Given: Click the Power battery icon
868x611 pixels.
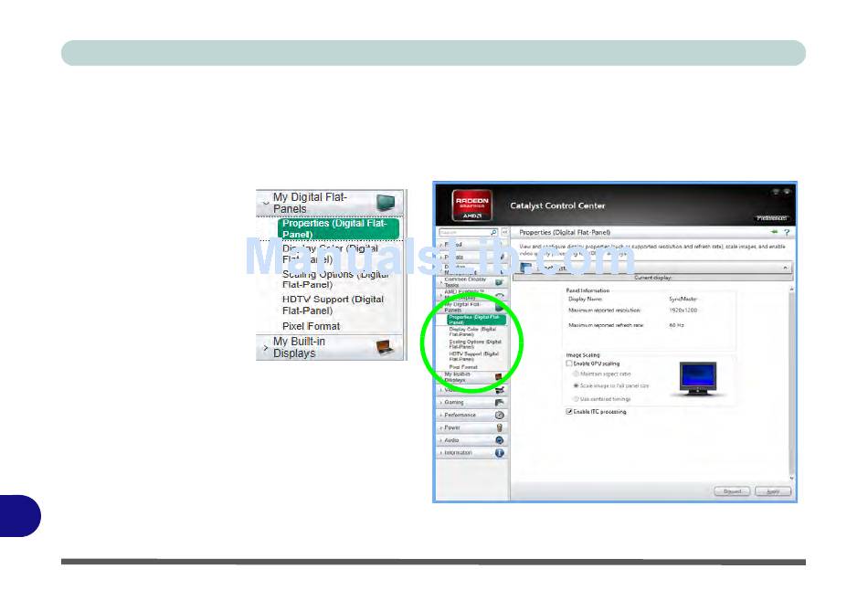Looking at the screenshot, I should [x=500, y=427].
